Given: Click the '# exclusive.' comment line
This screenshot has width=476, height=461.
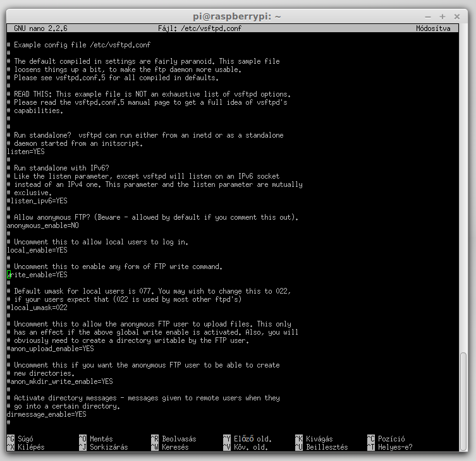Looking at the screenshot, I should [30, 193].
